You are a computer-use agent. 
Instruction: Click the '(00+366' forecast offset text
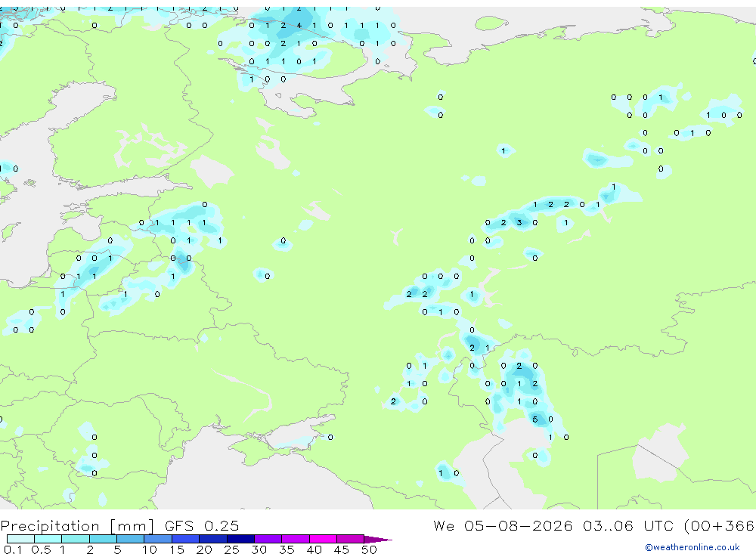pos(719,525)
